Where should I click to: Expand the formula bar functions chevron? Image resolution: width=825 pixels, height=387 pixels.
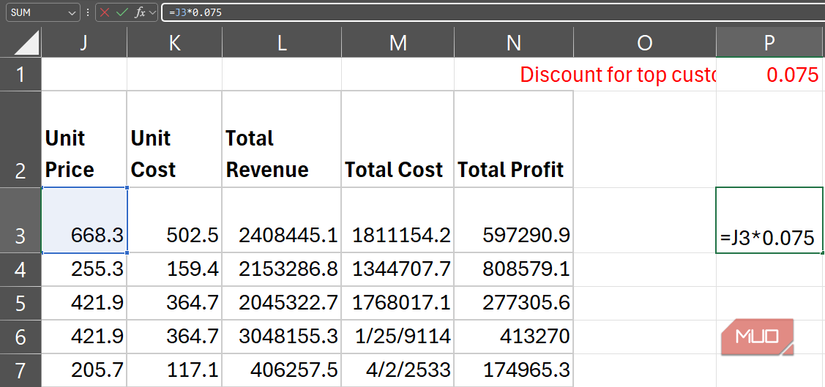152,13
